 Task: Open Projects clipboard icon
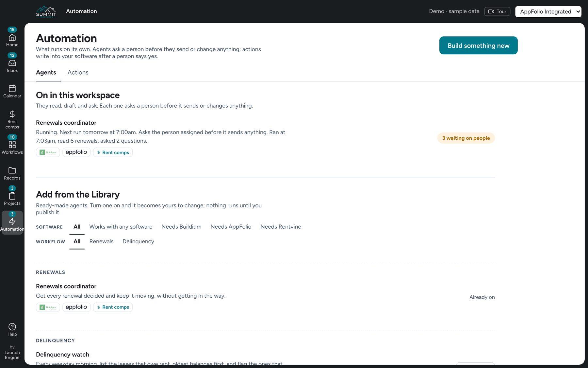(12, 196)
